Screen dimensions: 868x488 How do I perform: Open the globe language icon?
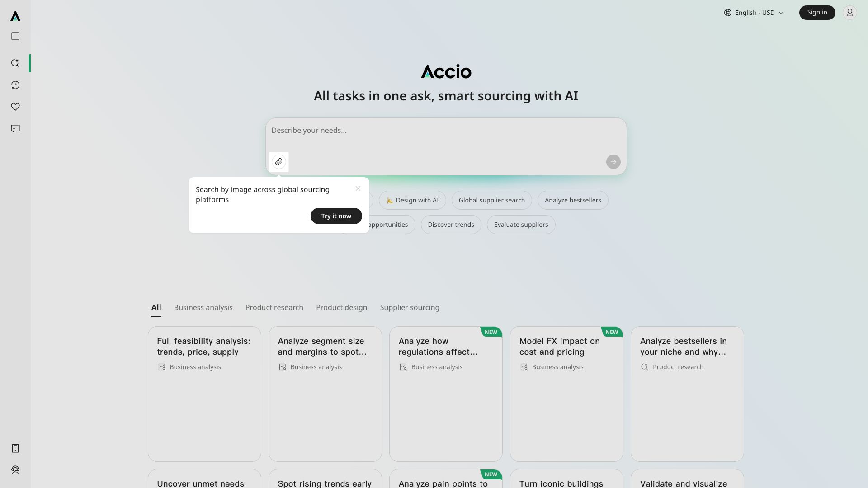[727, 12]
